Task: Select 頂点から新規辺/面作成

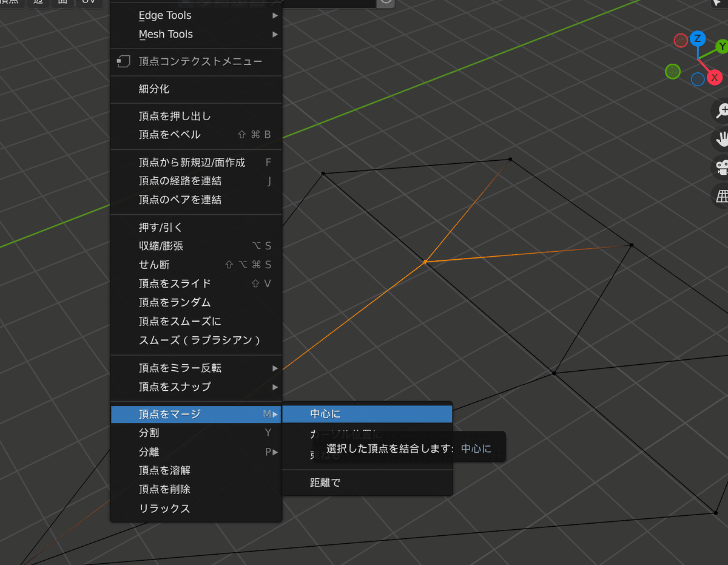Action: click(196, 162)
